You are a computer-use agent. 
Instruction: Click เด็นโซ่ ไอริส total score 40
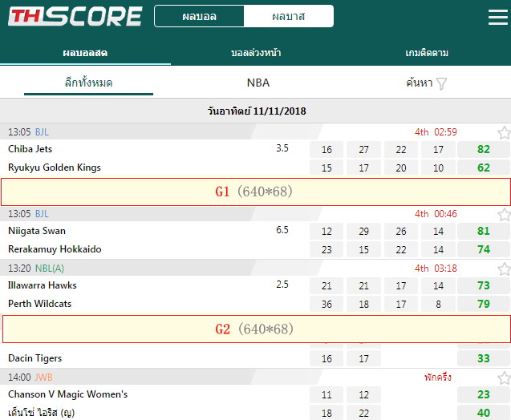pos(483,413)
